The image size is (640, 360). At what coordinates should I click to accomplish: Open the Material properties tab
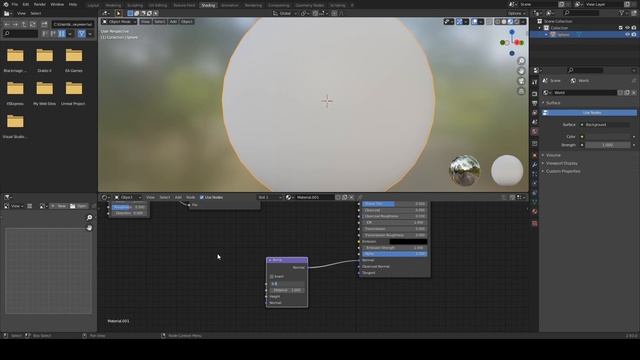pyautogui.click(x=535, y=212)
